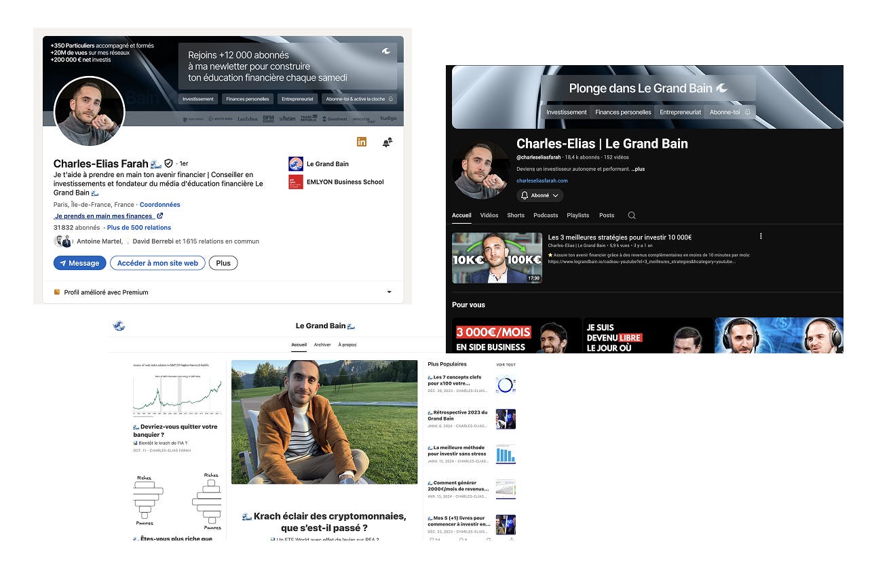This screenshot has height=588, width=891.
Task: Open the 'JE SUIS DEVENU LIBRE' video thumbnail
Action: click(648, 336)
